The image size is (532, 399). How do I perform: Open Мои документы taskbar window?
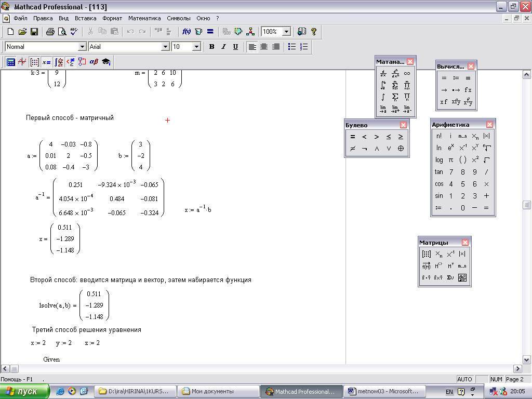(x=218, y=392)
